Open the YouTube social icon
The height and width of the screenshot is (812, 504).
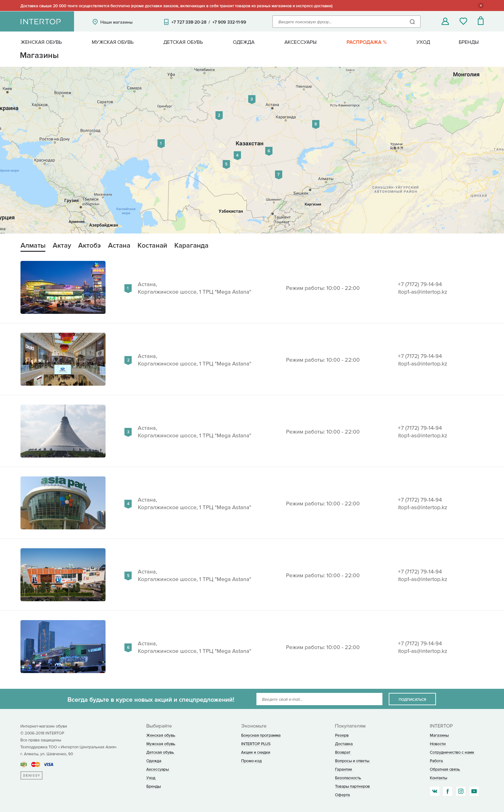point(474,791)
